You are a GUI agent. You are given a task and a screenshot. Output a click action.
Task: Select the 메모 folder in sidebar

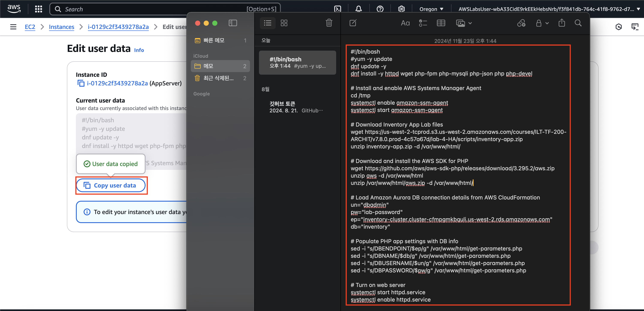point(220,66)
